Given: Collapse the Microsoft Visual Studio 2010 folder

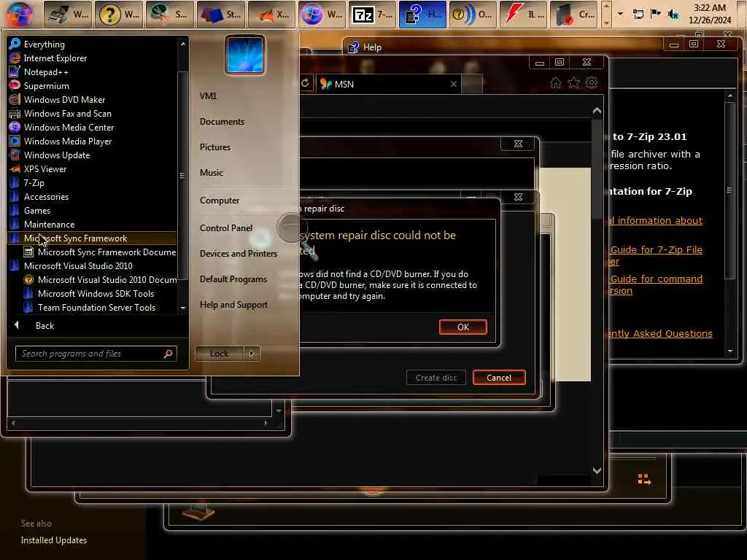Looking at the screenshot, I should click(78, 265).
